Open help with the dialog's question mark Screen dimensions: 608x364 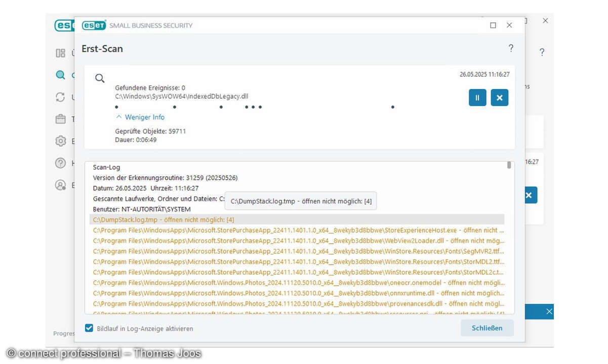511,49
